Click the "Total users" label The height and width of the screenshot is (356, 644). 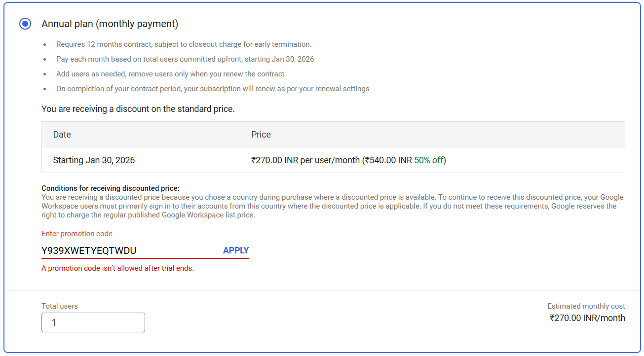coord(60,306)
